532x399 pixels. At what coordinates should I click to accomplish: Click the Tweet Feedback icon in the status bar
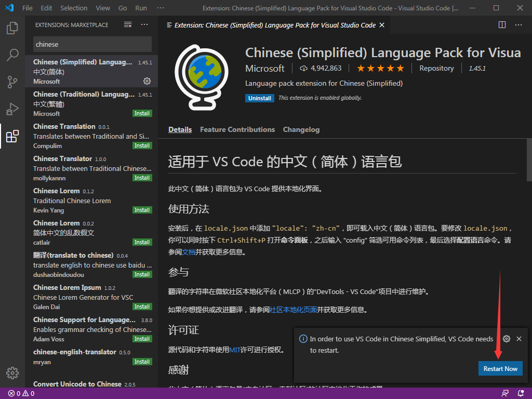pos(504,393)
